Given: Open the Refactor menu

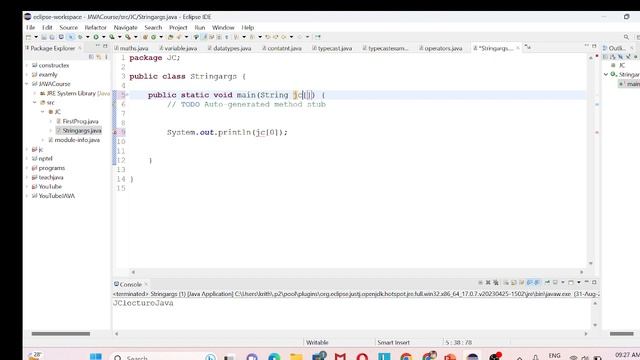Looking at the screenshot, I should pyautogui.click(x=96, y=27).
